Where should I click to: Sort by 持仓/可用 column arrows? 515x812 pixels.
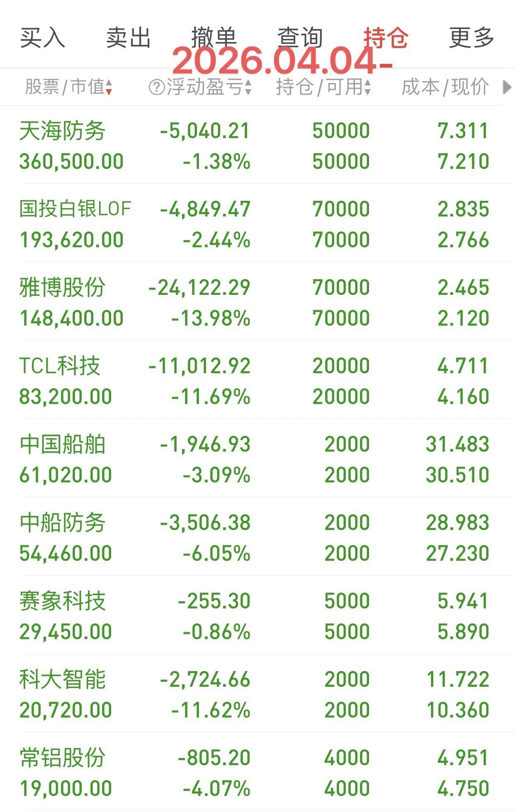(367, 88)
